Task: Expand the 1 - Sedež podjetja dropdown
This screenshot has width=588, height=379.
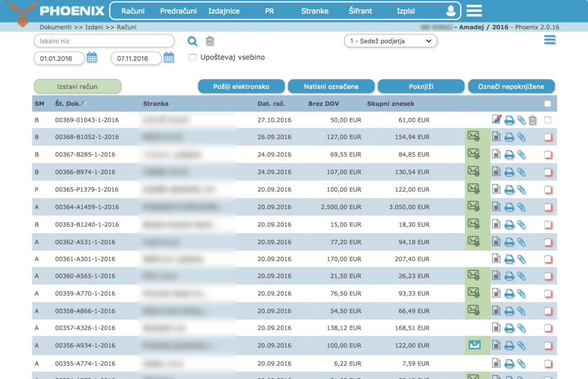Action: point(390,41)
